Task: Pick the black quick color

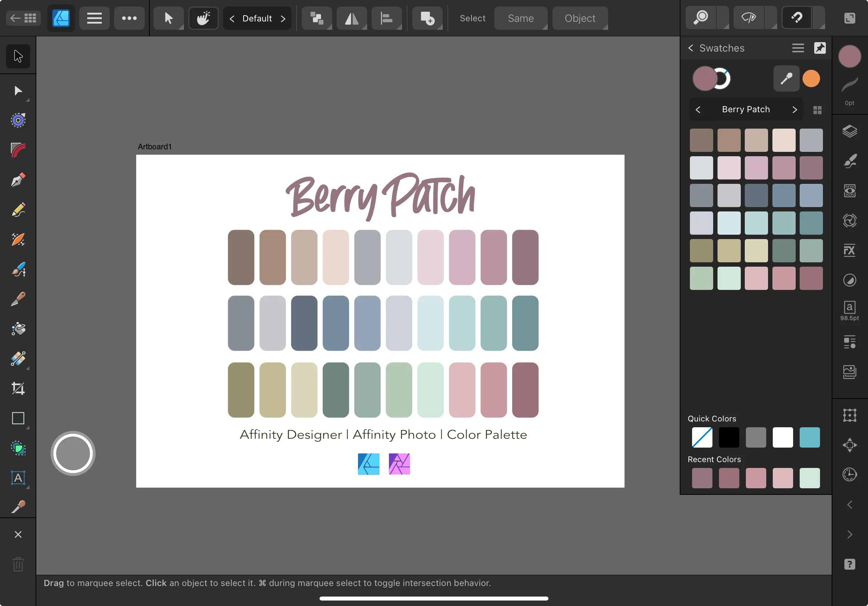Action: 728,437
